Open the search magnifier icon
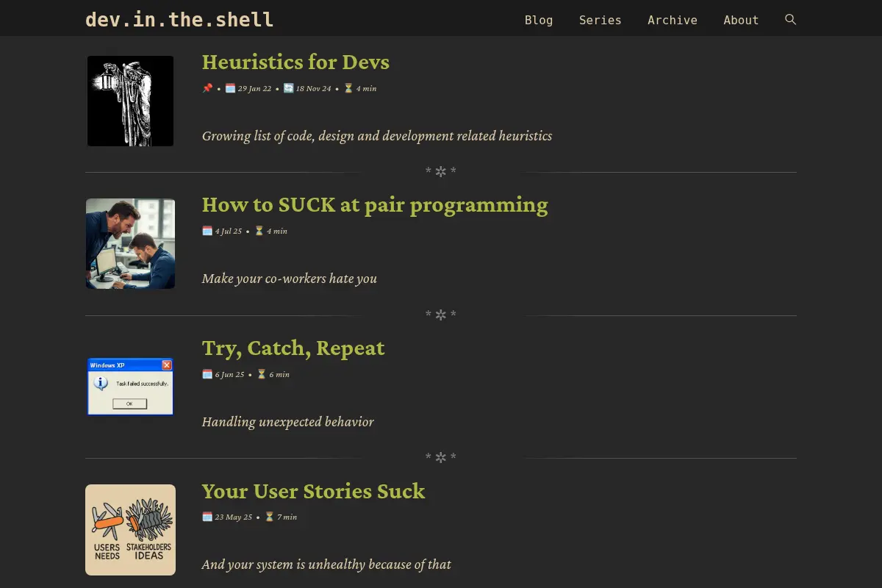The image size is (882, 588). tap(790, 20)
